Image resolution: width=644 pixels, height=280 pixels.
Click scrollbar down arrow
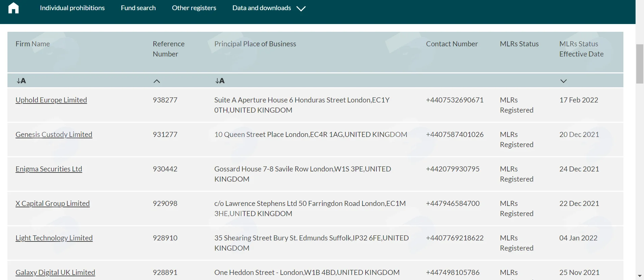click(640, 276)
